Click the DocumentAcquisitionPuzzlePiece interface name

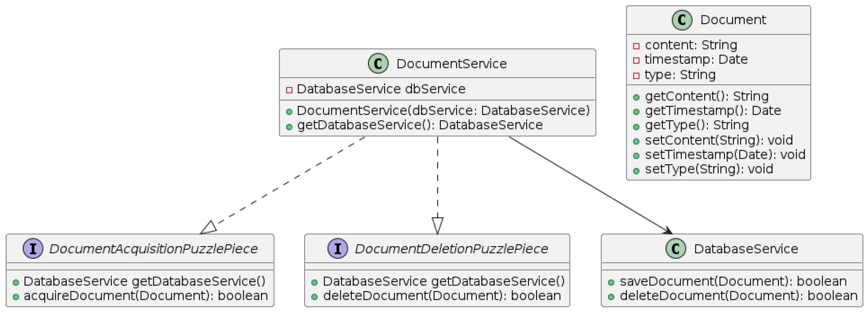pyautogui.click(x=153, y=249)
